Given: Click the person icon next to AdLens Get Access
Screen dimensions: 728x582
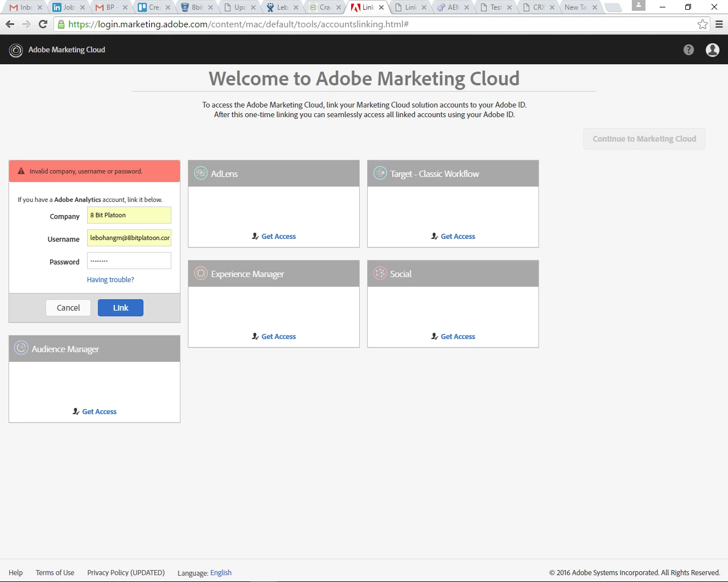Looking at the screenshot, I should (x=256, y=236).
